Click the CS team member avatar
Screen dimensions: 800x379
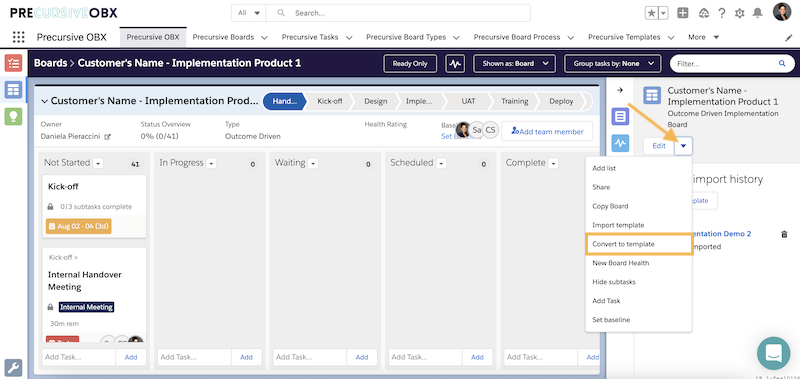coord(490,130)
